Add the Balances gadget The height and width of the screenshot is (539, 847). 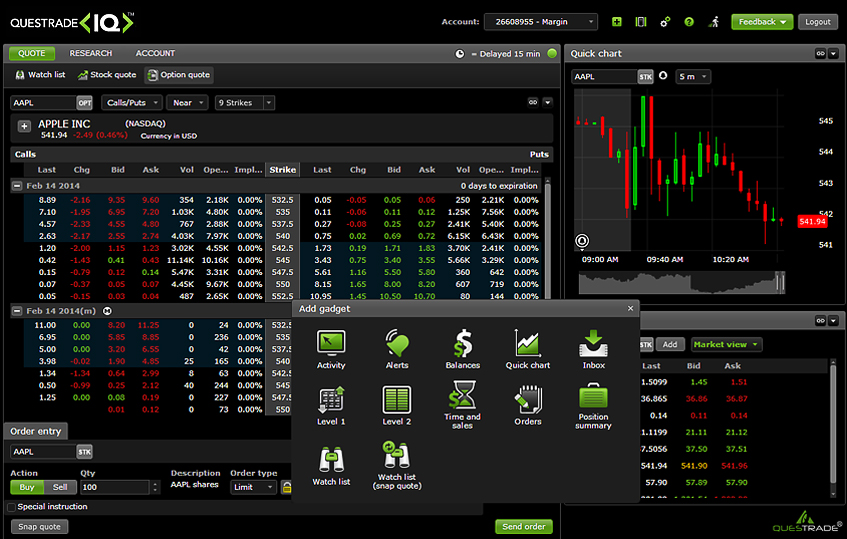click(x=462, y=349)
